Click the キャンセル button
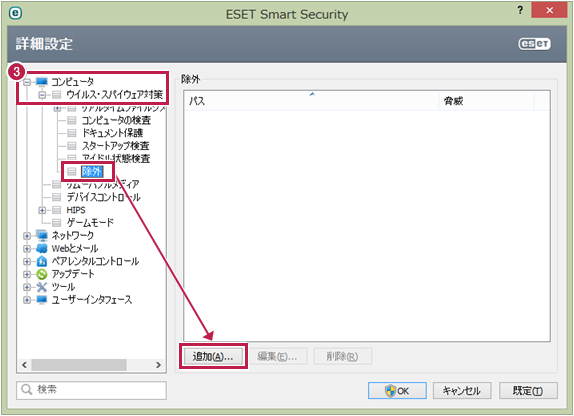 click(462, 391)
